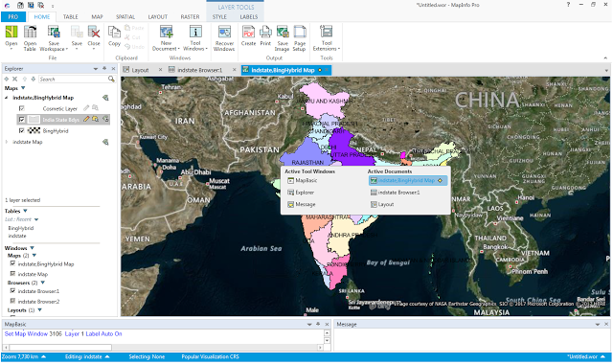Click the pushpin on the MapBasic window
Image resolution: width=613 pixels, height=364 pixels.
318,324
